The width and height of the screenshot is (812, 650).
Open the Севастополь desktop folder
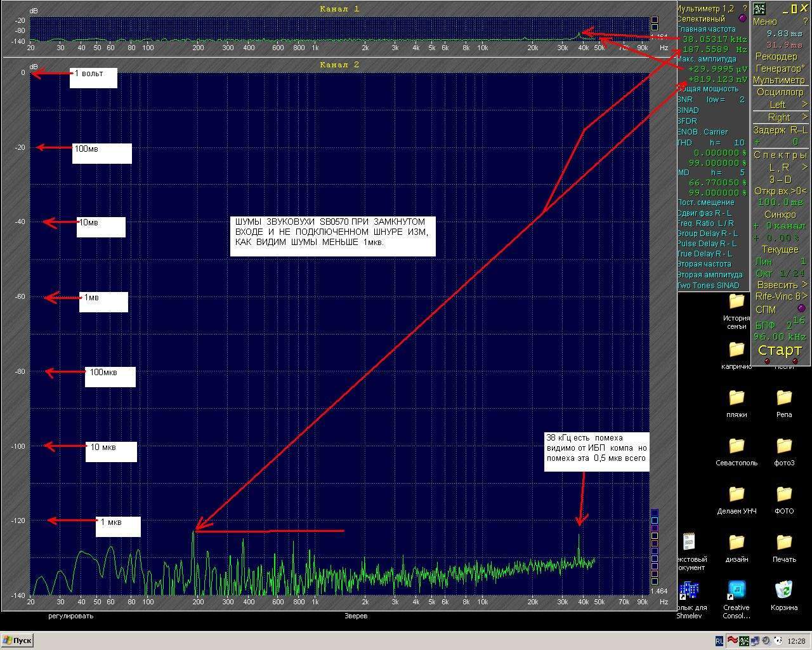[x=737, y=446]
